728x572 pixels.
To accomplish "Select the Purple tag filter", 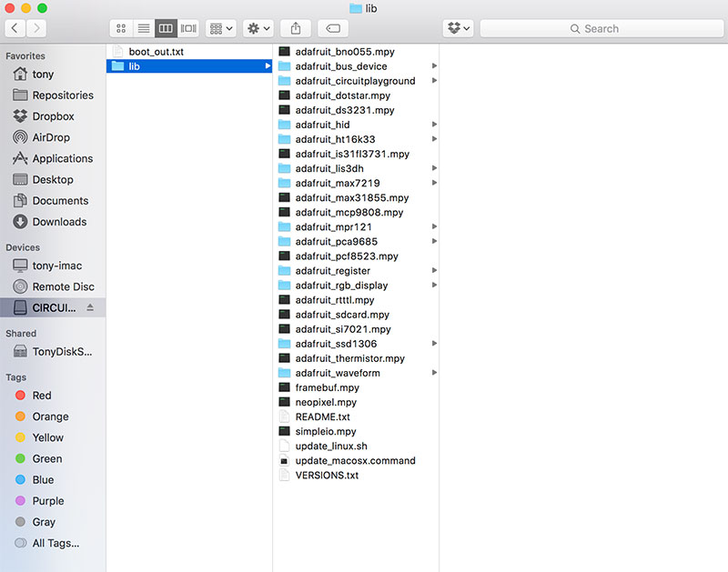I will coord(48,501).
